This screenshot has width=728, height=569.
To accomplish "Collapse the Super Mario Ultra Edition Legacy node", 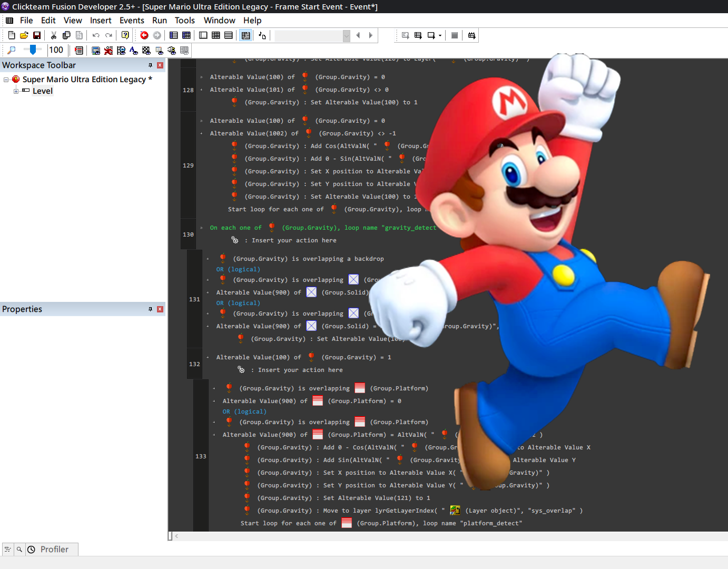I will pyautogui.click(x=6, y=79).
